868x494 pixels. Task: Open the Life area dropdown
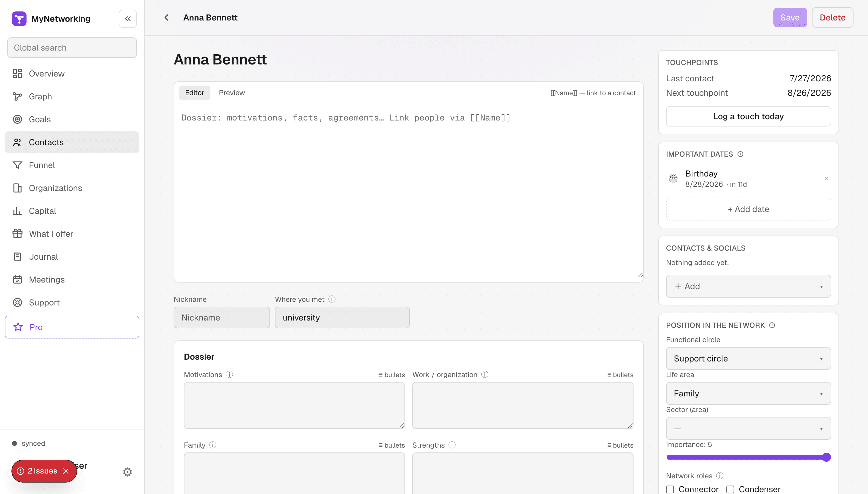pyautogui.click(x=749, y=393)
